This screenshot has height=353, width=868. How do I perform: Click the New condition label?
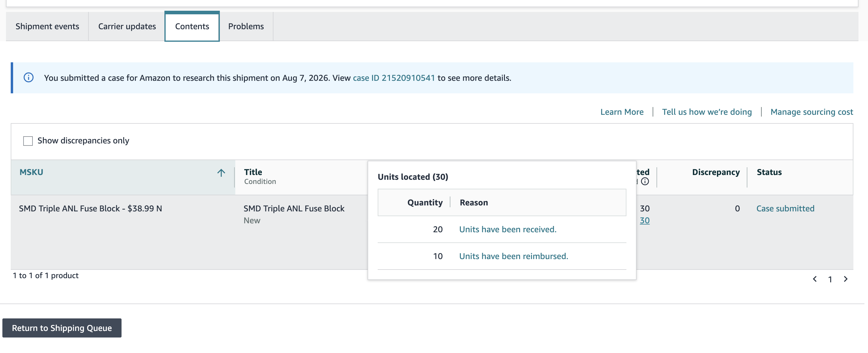pos(252,221)
